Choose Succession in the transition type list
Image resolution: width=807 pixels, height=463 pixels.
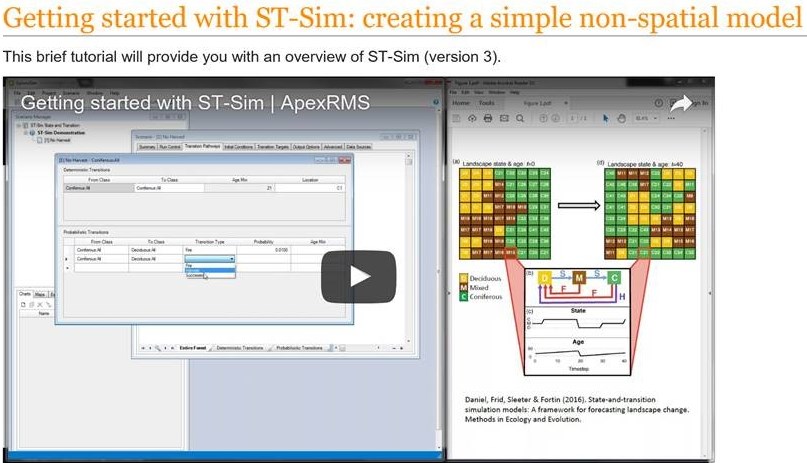point(209,275)
